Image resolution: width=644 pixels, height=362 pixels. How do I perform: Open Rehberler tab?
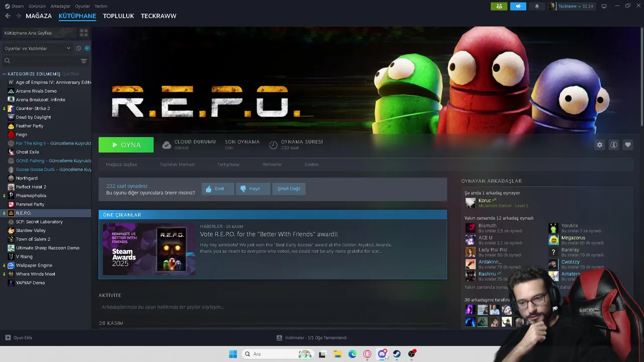(x=272, y=164)
